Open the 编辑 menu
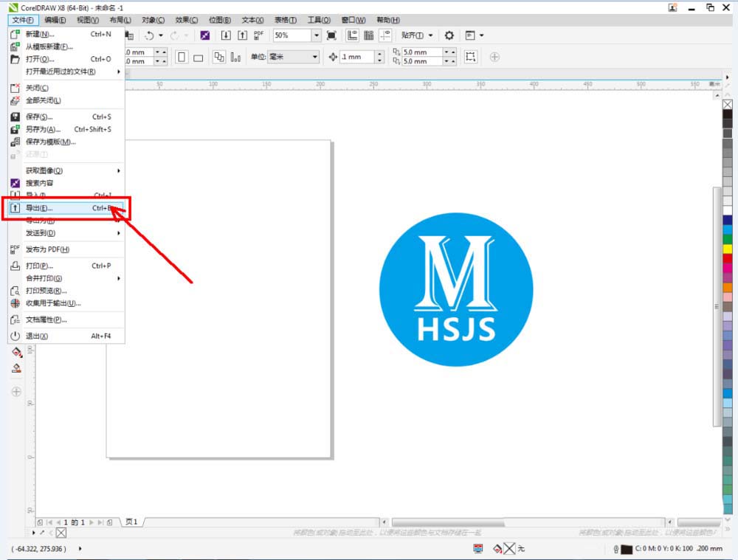Viewport: 738px width, 560px height. pyautogui.click(x=55, y=20)
